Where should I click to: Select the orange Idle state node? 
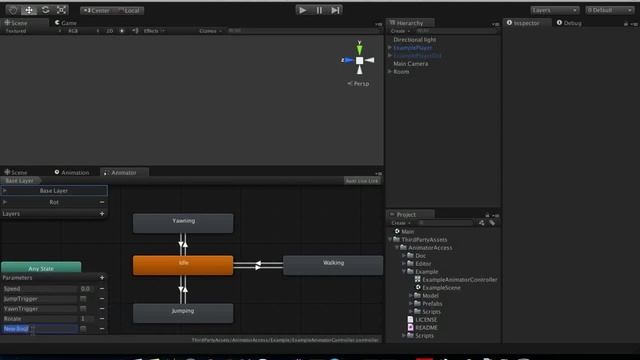[x=183, y=265]
